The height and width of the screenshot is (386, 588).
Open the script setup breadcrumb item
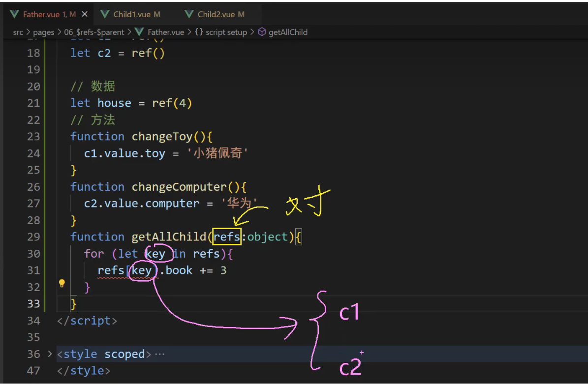click(226, 32)
